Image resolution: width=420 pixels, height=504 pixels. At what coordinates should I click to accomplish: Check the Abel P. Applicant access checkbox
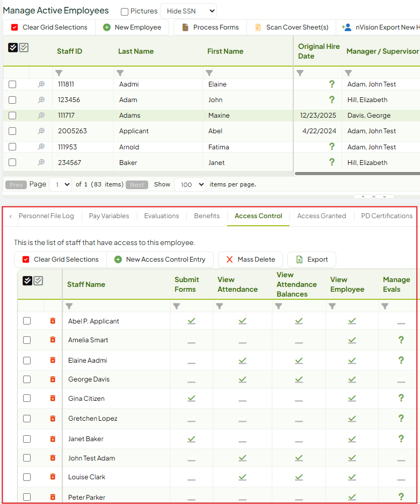tap(27, 321)
